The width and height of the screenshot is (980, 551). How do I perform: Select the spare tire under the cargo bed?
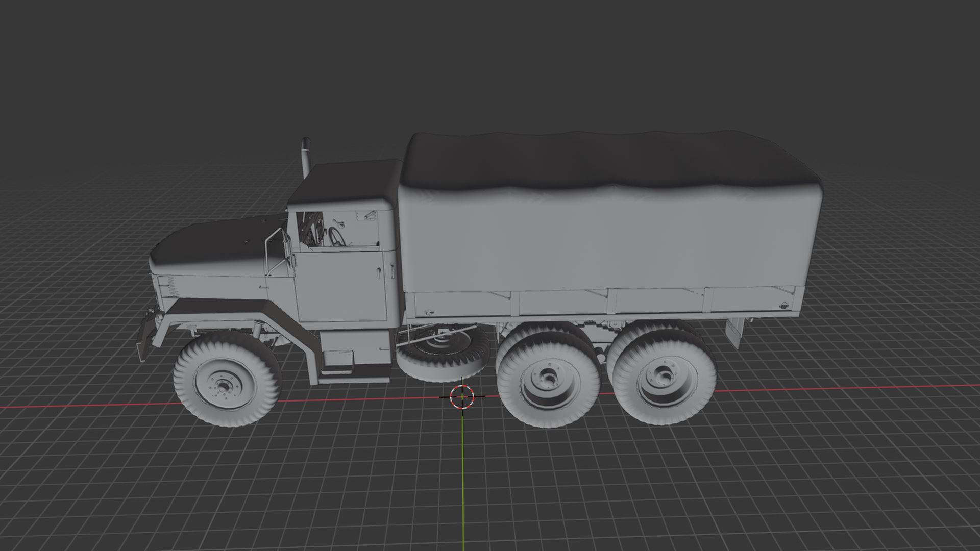tap(443, 354)
